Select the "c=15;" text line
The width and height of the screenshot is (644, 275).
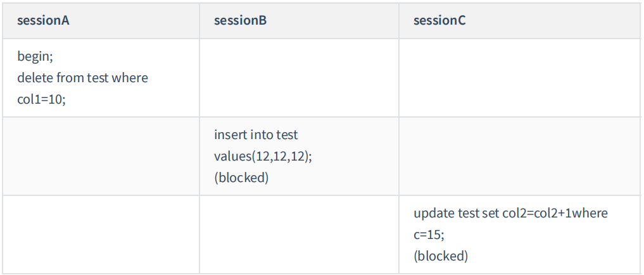[429, 235]
